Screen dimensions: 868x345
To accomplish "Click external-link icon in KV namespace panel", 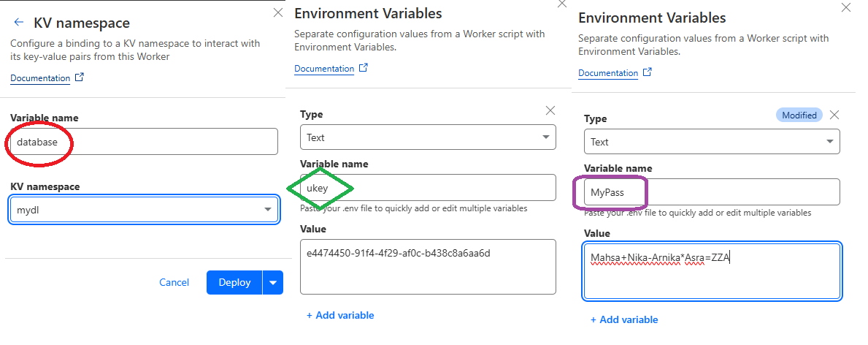I will point(80,77).
